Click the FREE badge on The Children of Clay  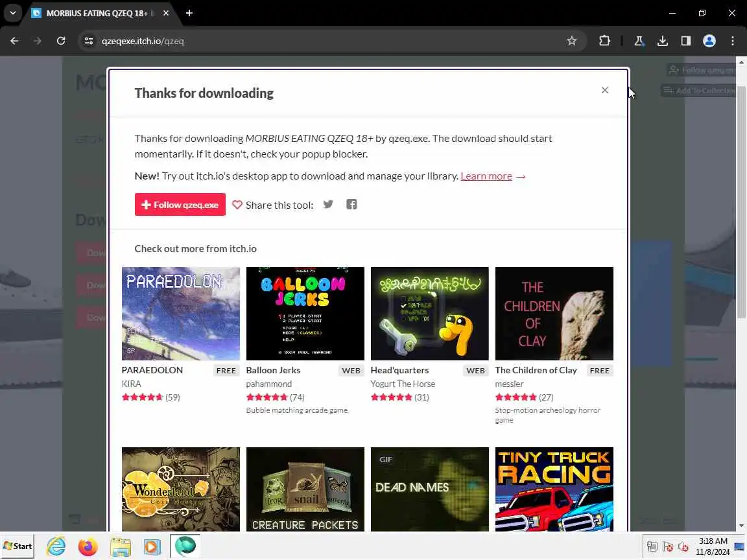click(x=599, y=371)
